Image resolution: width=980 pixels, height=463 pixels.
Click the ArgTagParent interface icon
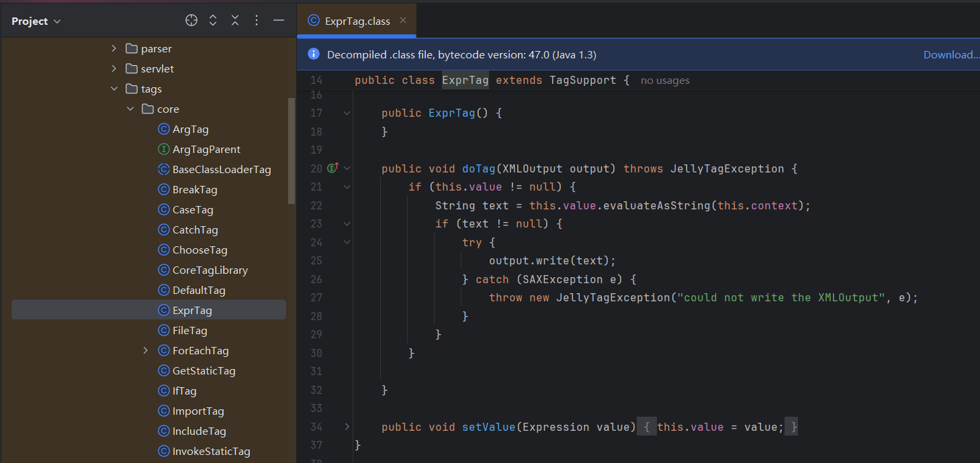click(163, 150)
